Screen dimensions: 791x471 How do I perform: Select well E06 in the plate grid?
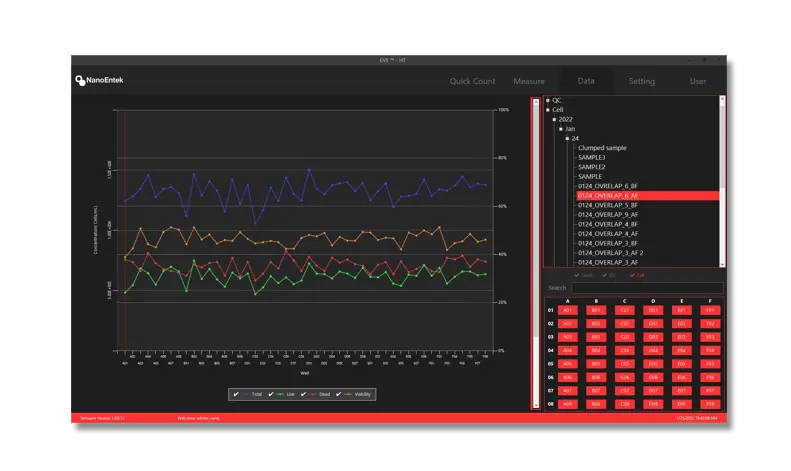coord(682,377)
